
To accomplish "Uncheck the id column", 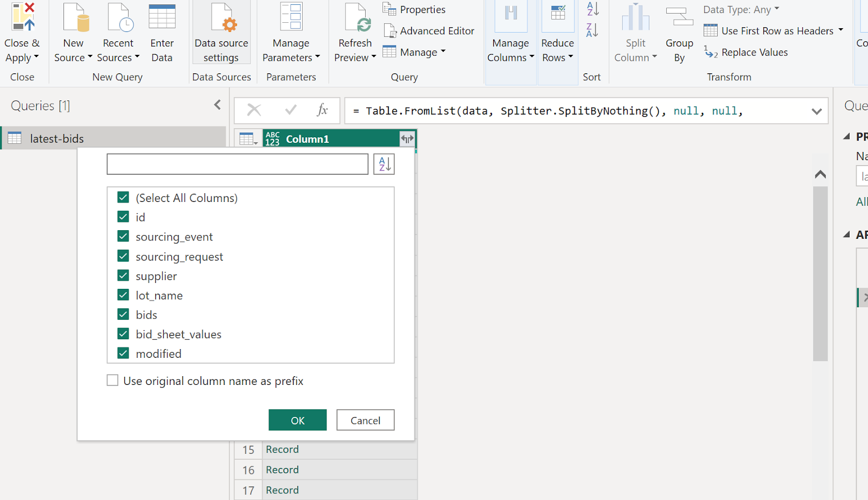I will tap(123, 217).
